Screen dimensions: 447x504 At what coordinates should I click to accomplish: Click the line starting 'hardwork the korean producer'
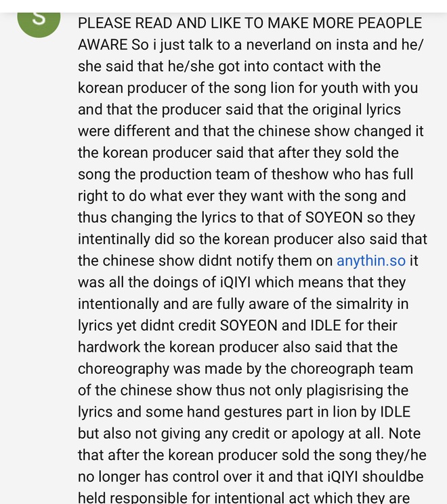click(x=238, y=347)
